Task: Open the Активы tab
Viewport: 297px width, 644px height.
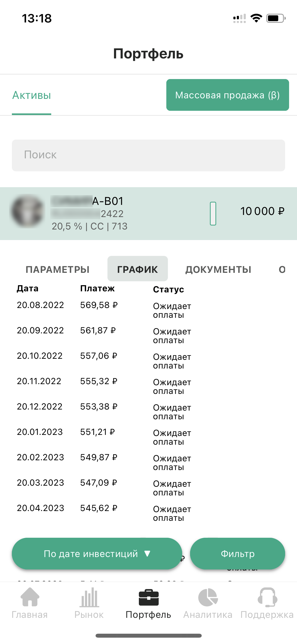Action: 32,95
